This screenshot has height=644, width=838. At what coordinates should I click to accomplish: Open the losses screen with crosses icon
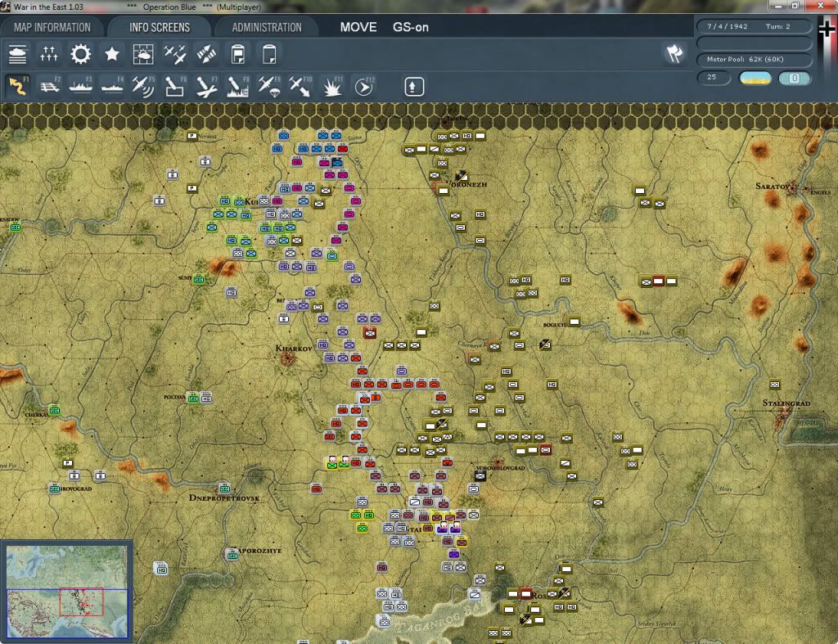coord(48,55)
